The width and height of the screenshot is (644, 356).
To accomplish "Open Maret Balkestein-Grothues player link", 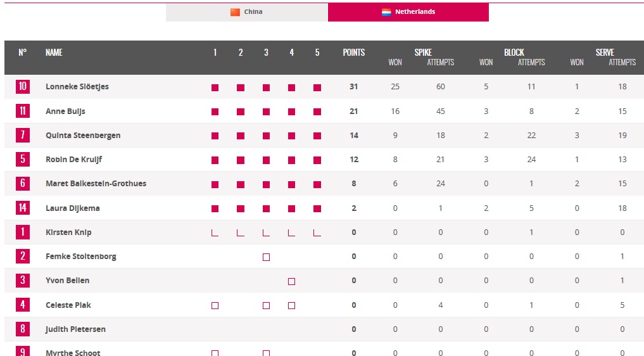I will (96, 184).
